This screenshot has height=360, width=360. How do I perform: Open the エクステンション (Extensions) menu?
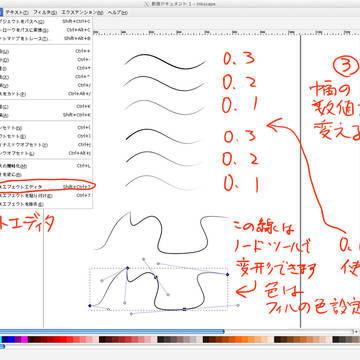pos(82,13)
